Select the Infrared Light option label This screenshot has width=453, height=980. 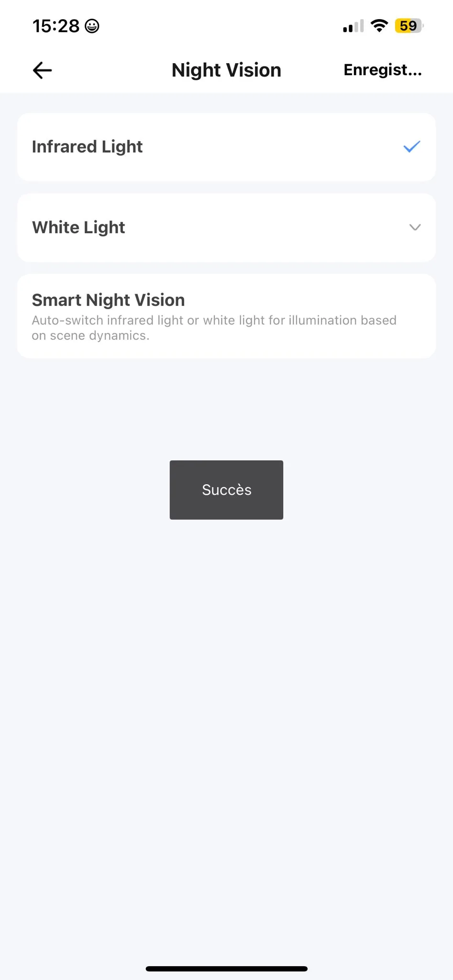(87, 147)
